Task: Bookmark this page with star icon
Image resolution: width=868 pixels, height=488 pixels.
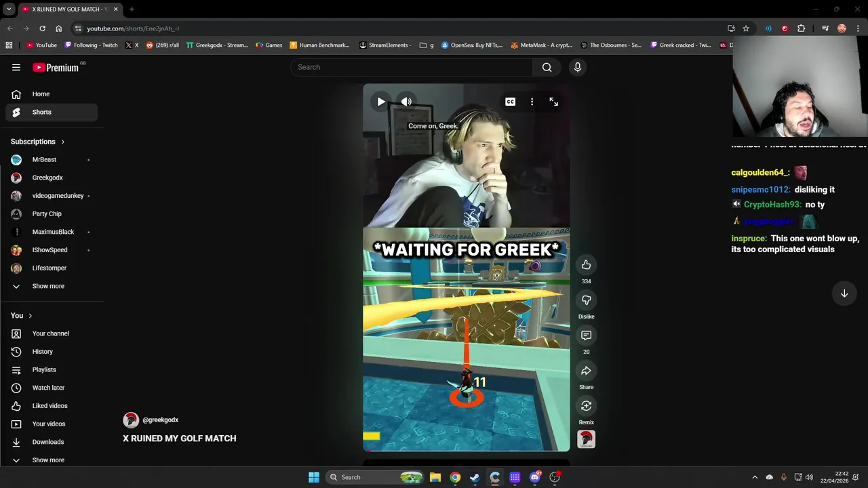Action: [746, 28]
